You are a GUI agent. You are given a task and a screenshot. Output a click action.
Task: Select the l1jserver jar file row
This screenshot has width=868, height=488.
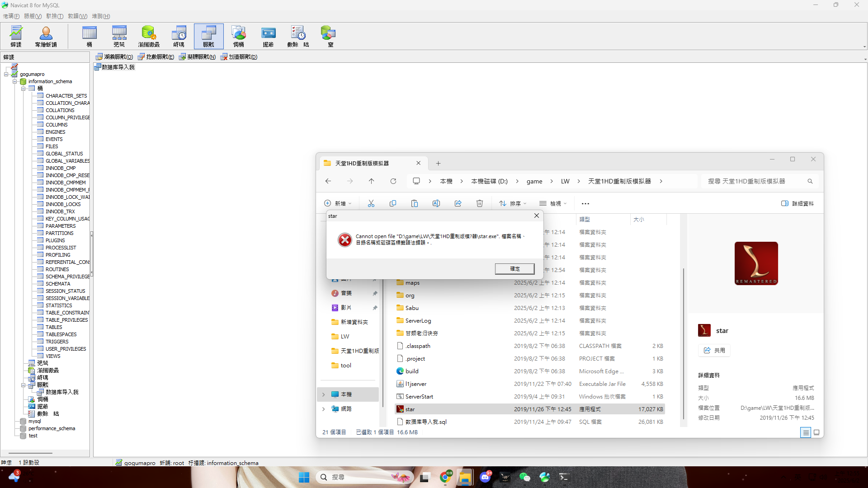[x=529, y=384]
